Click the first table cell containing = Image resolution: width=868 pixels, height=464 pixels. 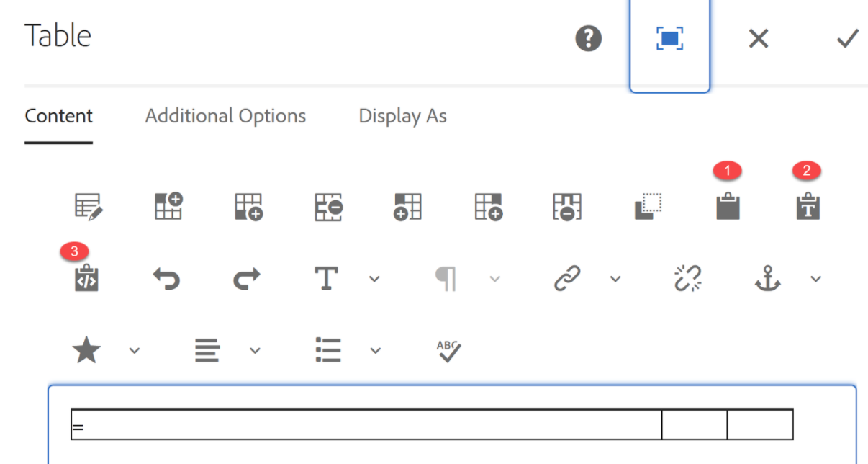coord(366,424)
